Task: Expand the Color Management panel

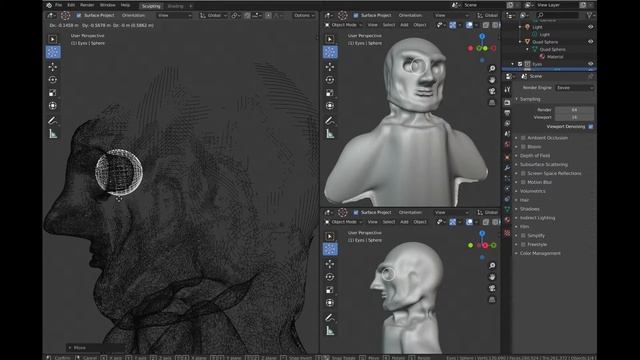Action: (x=540, y=253)
